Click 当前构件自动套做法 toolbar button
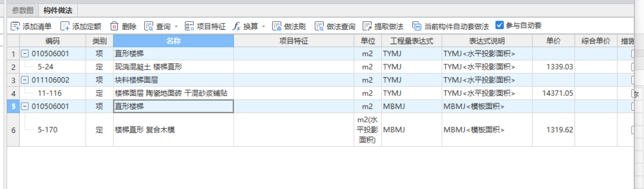Screen dimensions: 644x189 451,26
